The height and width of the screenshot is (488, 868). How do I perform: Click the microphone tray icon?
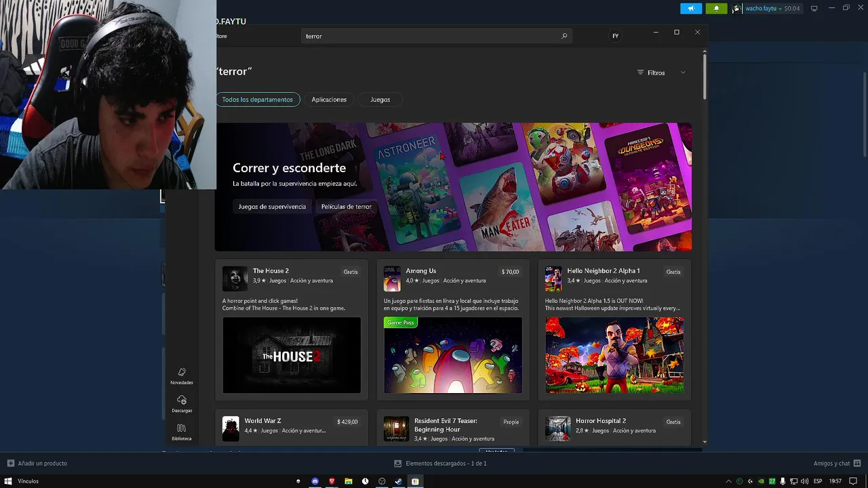click(x=783, y=481)
